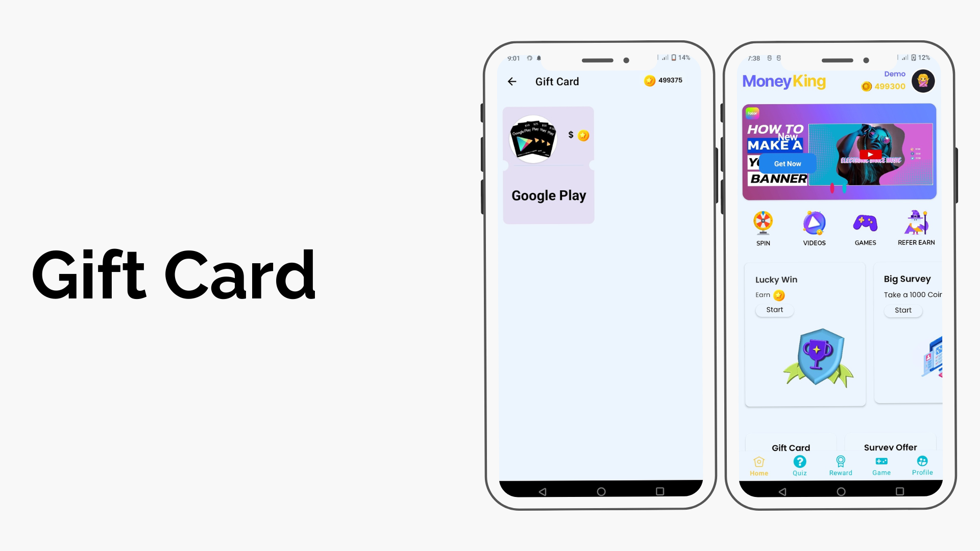Click Start button for Big Survey
Viewport: 980px width, 551px height.
pyautogui.click(x=903, y=310)
